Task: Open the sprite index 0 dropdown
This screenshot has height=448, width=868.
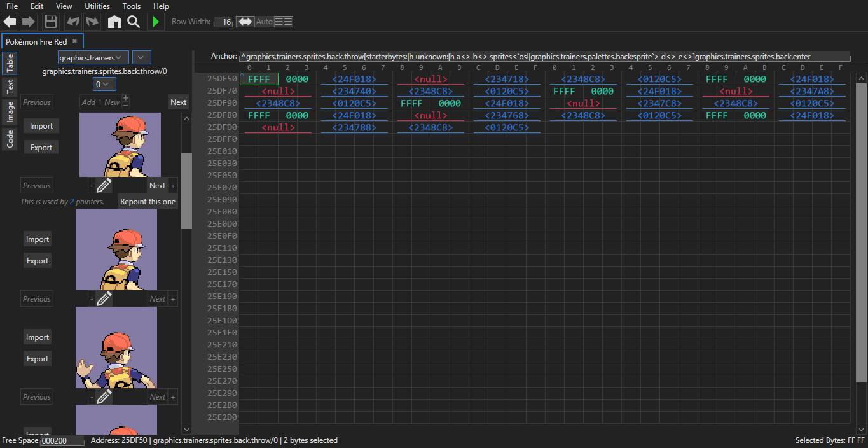Action: point(104,83)
